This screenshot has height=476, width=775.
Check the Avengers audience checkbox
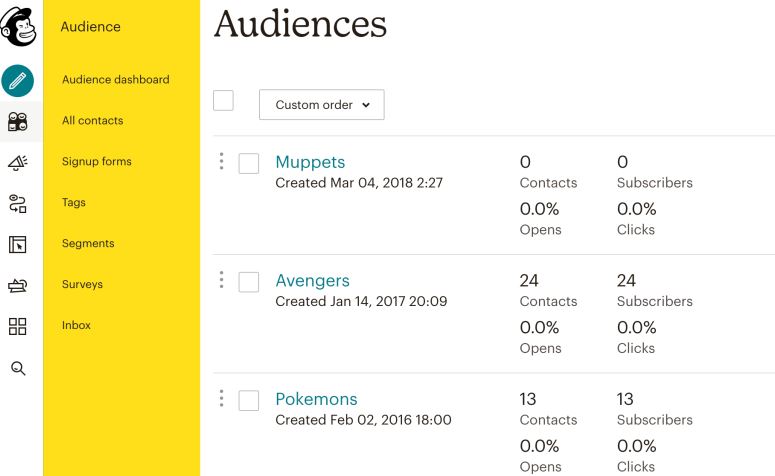(249, 282)
